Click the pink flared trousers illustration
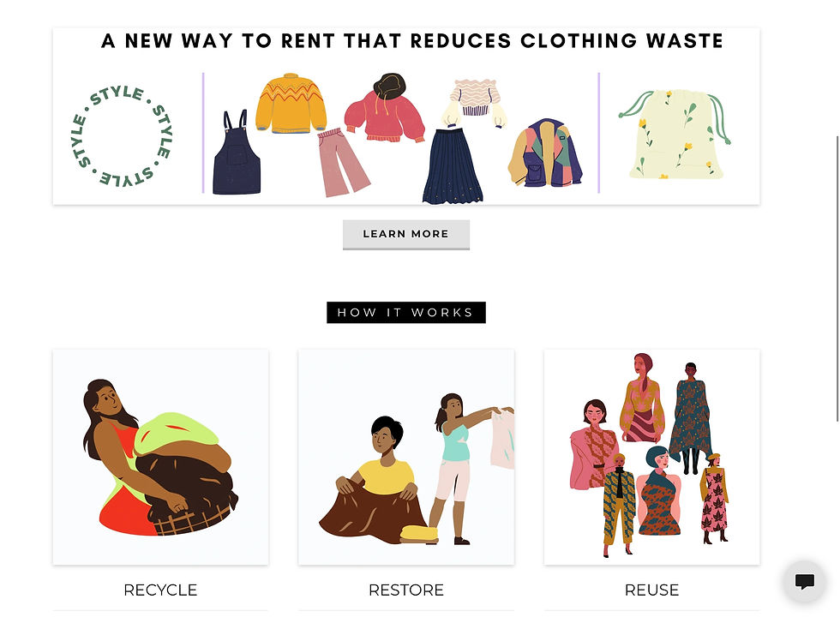Viewport: 840px width, 617px height. pos(342,162)
